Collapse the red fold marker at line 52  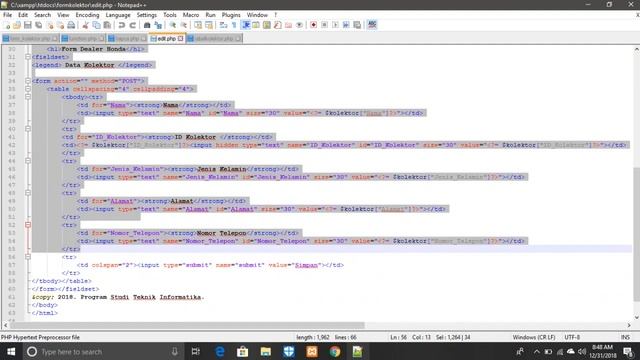pyautogui.click(x=28, y=225)
